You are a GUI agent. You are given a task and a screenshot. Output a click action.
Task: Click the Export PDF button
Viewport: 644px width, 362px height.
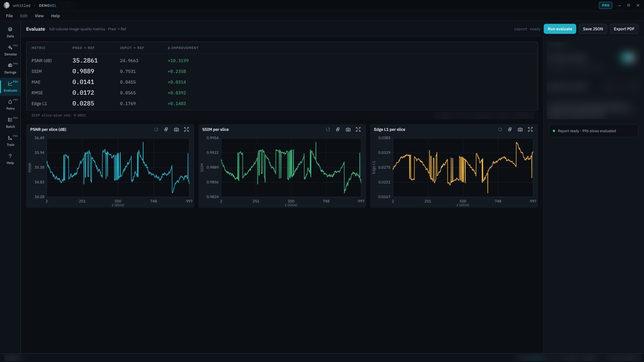point(624,29)
